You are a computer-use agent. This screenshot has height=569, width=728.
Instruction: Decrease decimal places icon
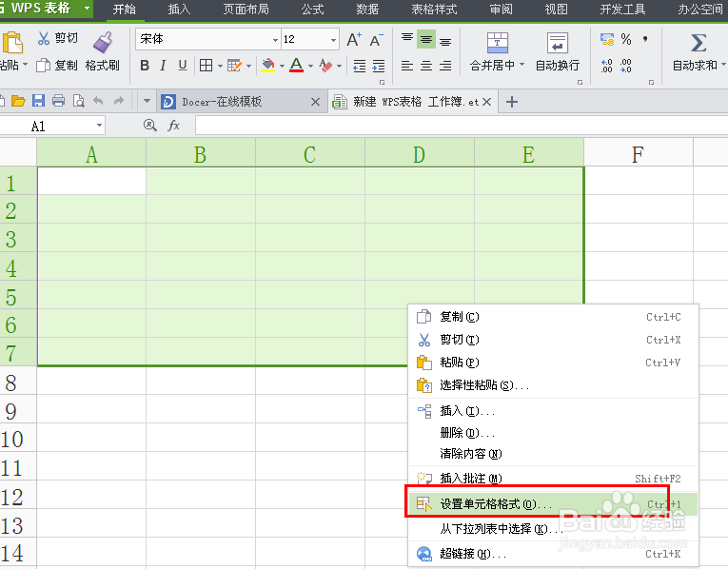click(626, 66)
